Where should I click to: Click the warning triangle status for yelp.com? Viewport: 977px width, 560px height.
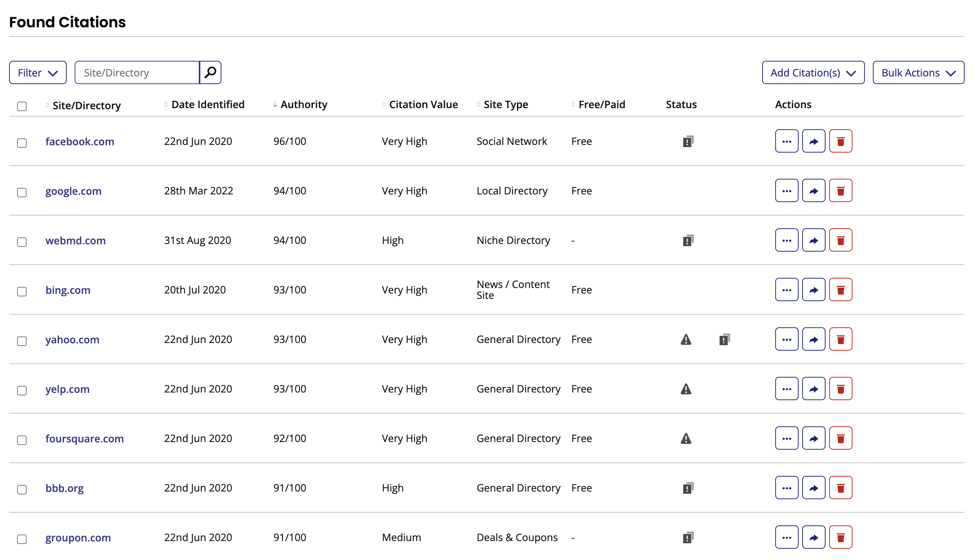(686, 389)
